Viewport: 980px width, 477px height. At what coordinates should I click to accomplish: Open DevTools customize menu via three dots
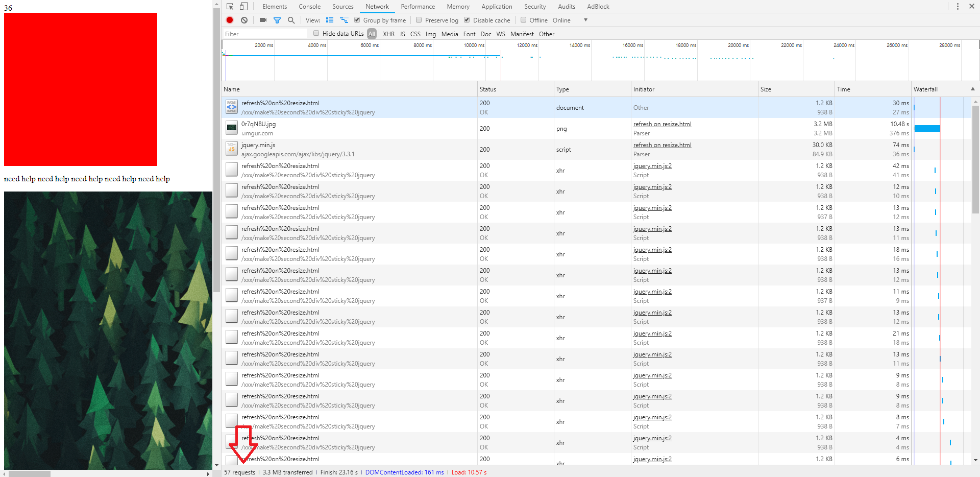point(958,6)
